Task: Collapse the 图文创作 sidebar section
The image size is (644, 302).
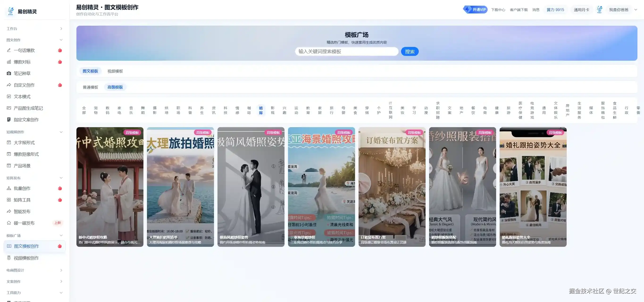Action: 34,40
